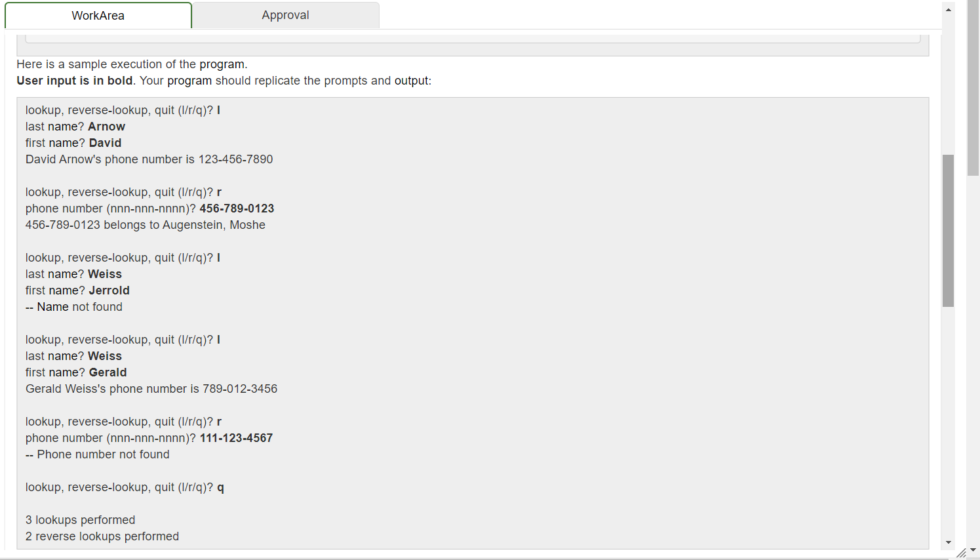Viewport: 980px width, 560px height.
Task: Switch to the Approval tab
Action: [285, 15]
